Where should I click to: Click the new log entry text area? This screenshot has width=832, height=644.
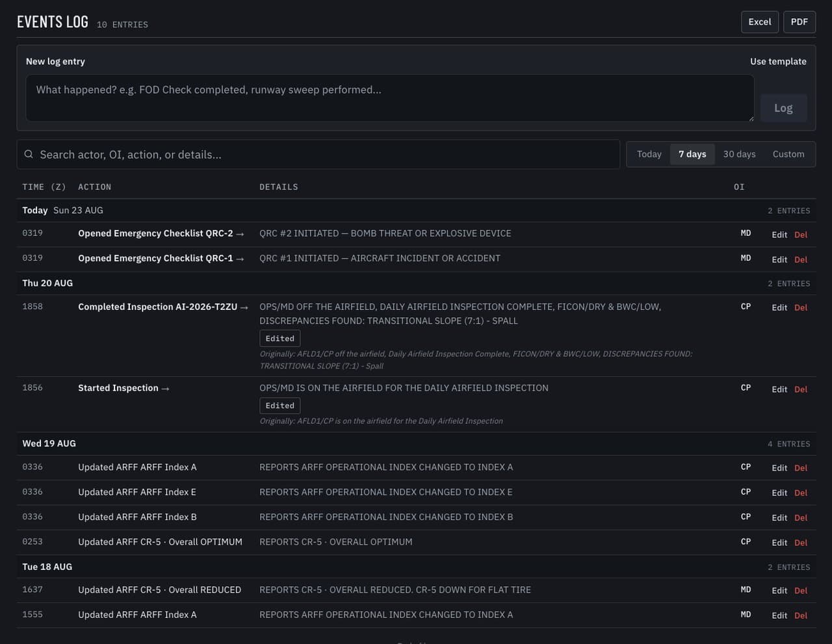click(x=390, y=98)
